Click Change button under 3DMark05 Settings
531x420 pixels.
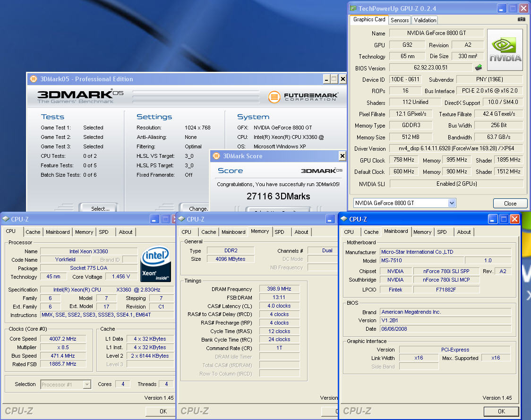tap(195, 207)
